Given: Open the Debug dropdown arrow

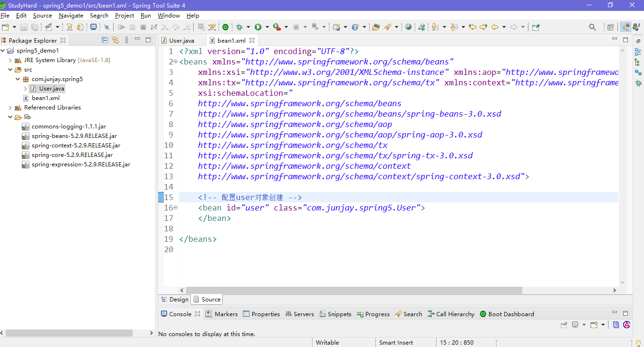Looking at the screenshot, I should (x=248, y=27).
